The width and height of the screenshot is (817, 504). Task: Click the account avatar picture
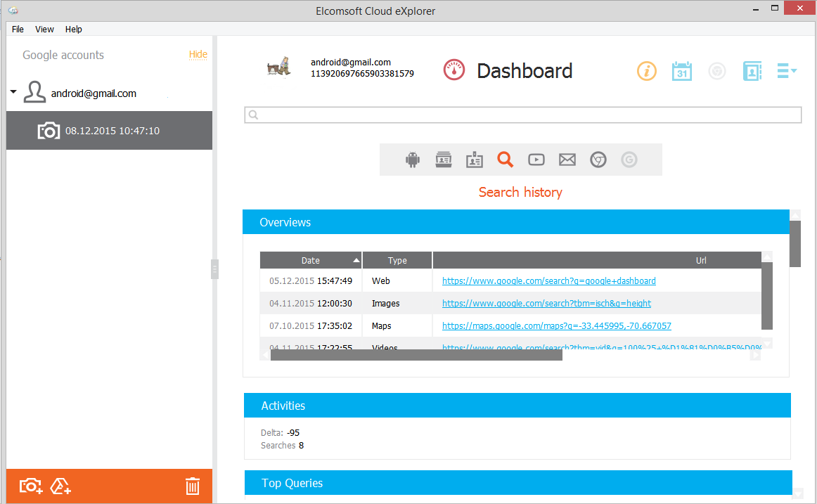tap(278, 67)
